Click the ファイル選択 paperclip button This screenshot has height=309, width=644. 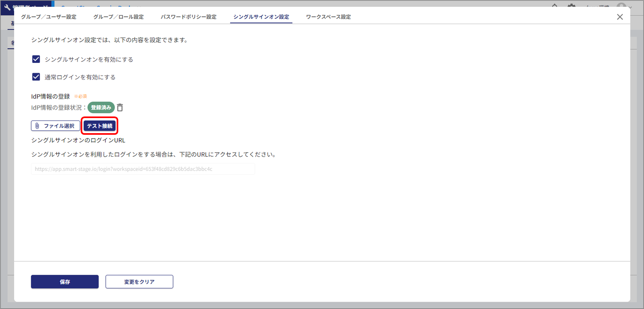55,126
